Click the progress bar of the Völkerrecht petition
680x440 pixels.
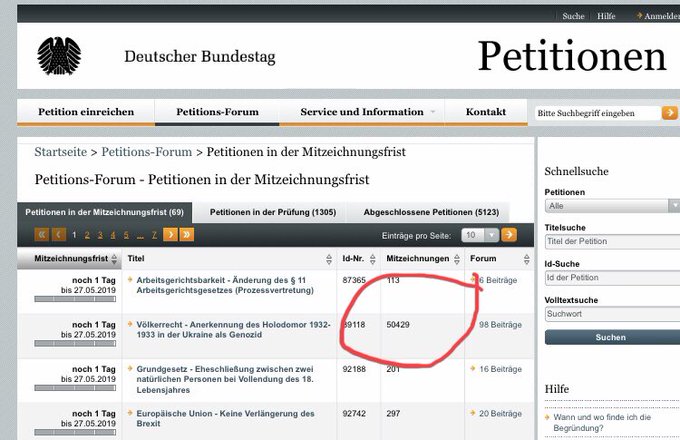click(75, 343)
